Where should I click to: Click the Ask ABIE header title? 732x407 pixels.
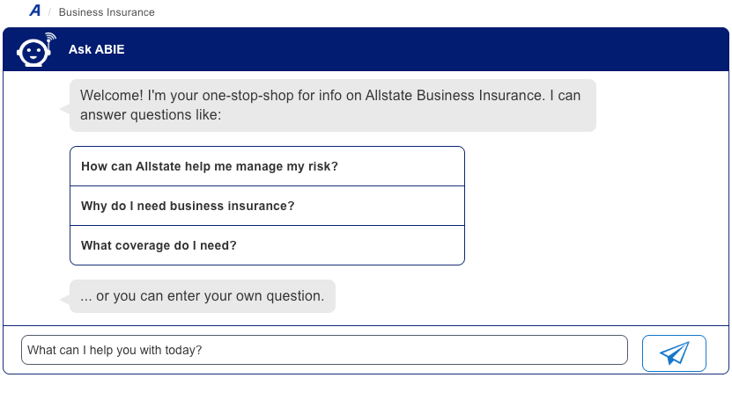coord(96,49)
